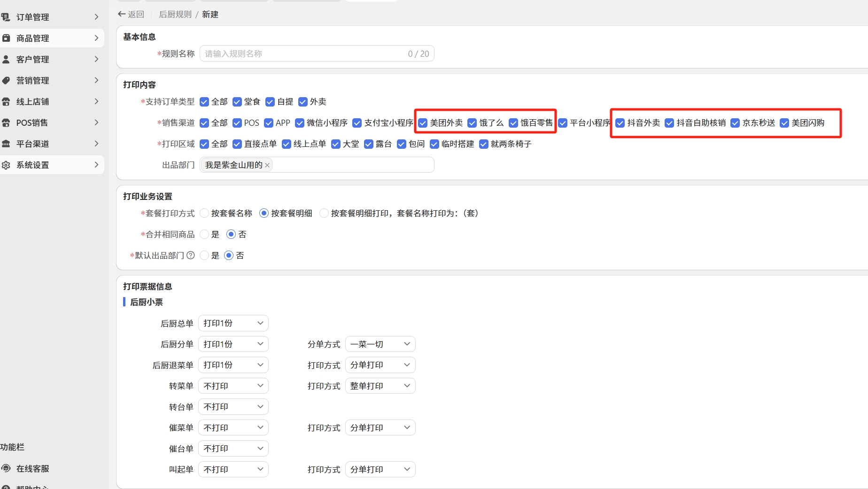The height and width of the screenshot is (489, 868).
Task: Expand the 平台渠道 menu chevron
Action: pyautogui.click(x=96, y=144)
